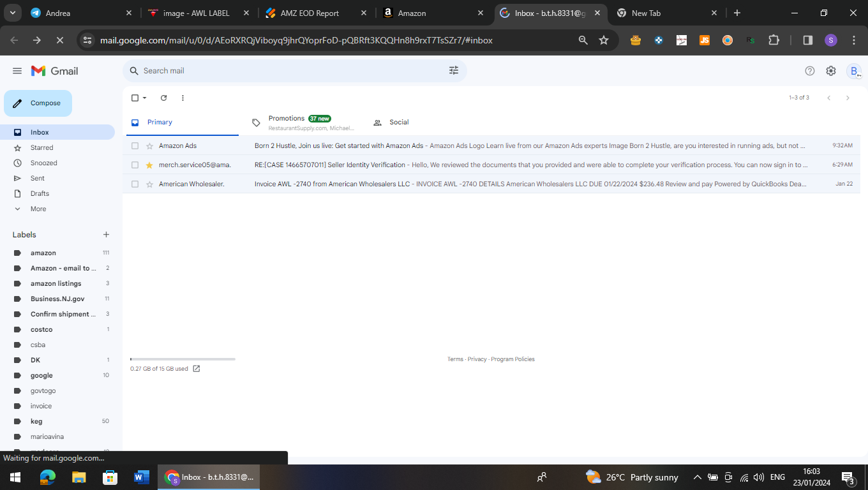The image size is (868, 490).
Task: Select the Amazon Ads email checkbox
Action: (x=135, y=145)
